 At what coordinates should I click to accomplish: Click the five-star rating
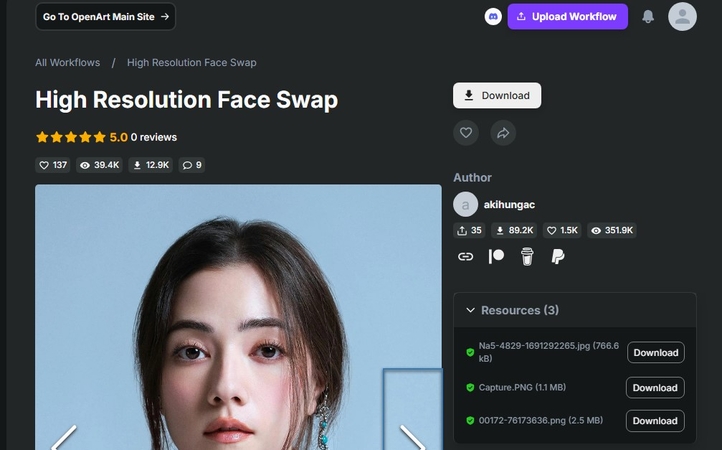click(71, 137)
